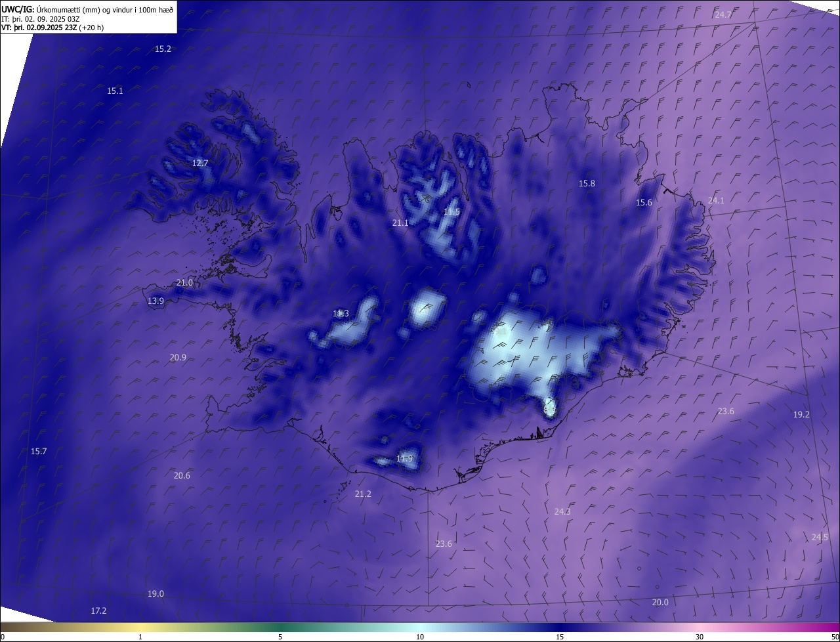Click the 1 tick on the color scale

[x=140, y=637]
